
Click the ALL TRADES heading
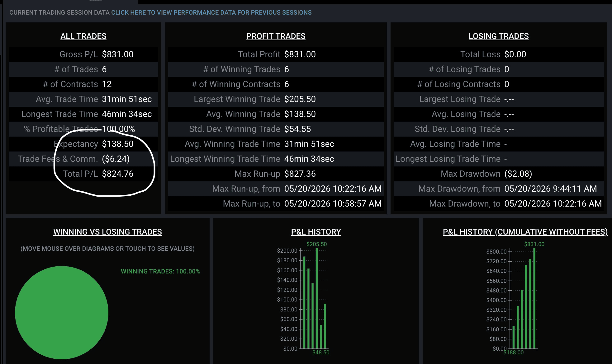[83, 36]
